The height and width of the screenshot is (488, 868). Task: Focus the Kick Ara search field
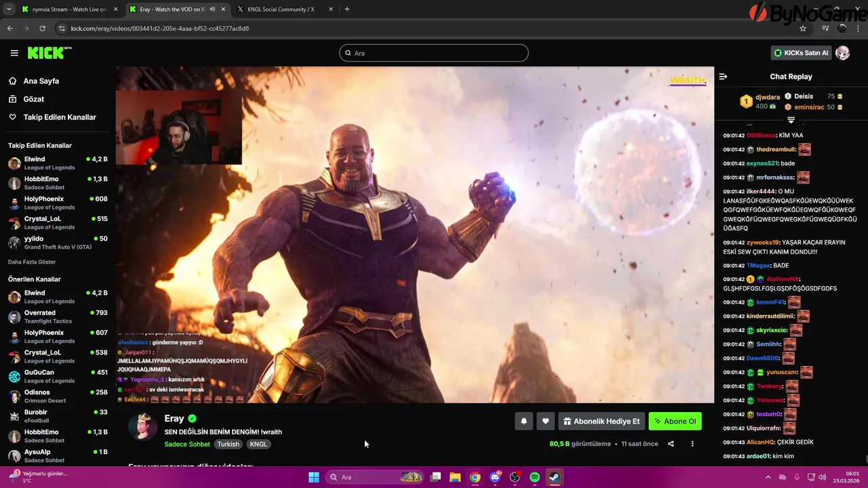(x=434, y=53)
